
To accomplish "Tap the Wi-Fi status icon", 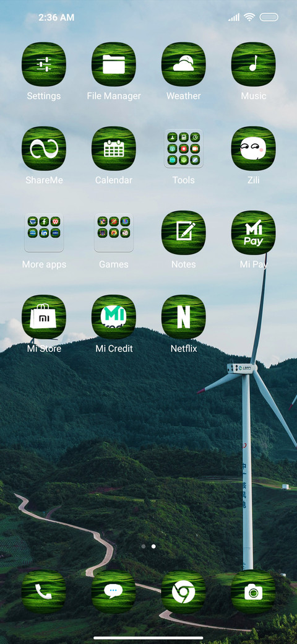I will (249, 17).
